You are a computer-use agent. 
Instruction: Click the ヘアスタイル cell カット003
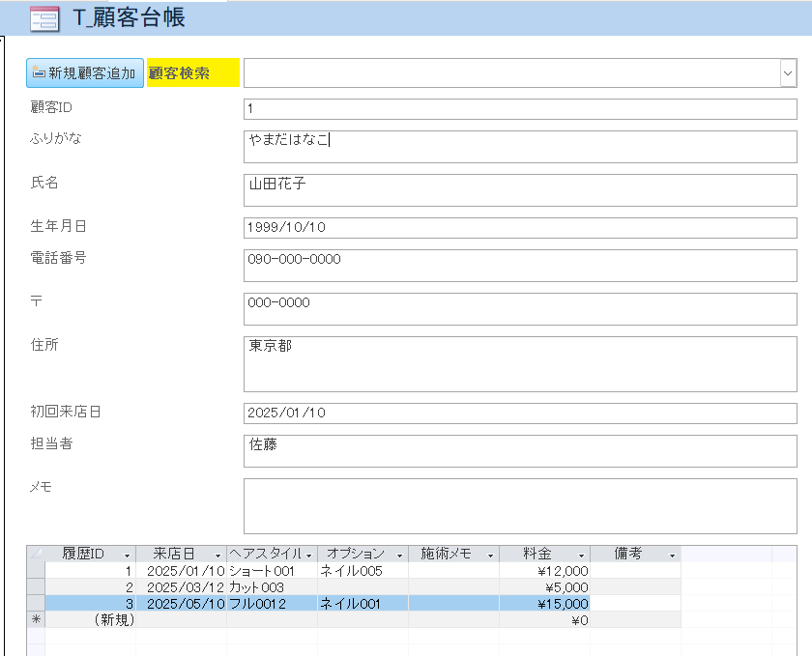[271, 587]
